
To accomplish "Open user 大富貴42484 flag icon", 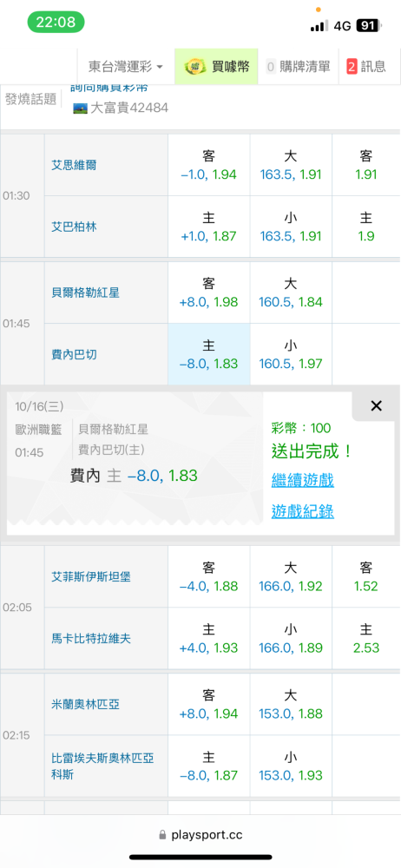I will coord(81,108).
